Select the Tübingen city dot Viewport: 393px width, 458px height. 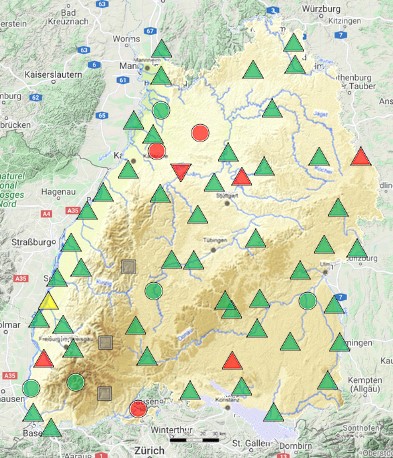coord(213,250)
